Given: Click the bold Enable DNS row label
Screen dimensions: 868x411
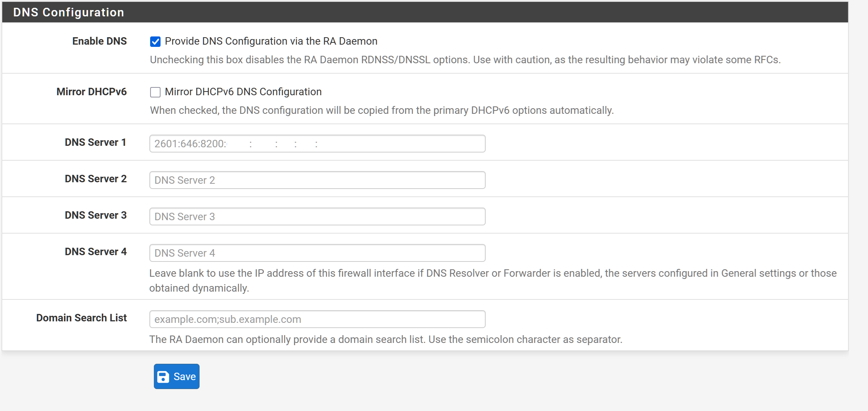Looking at the screenshot, I should point(99,41).
